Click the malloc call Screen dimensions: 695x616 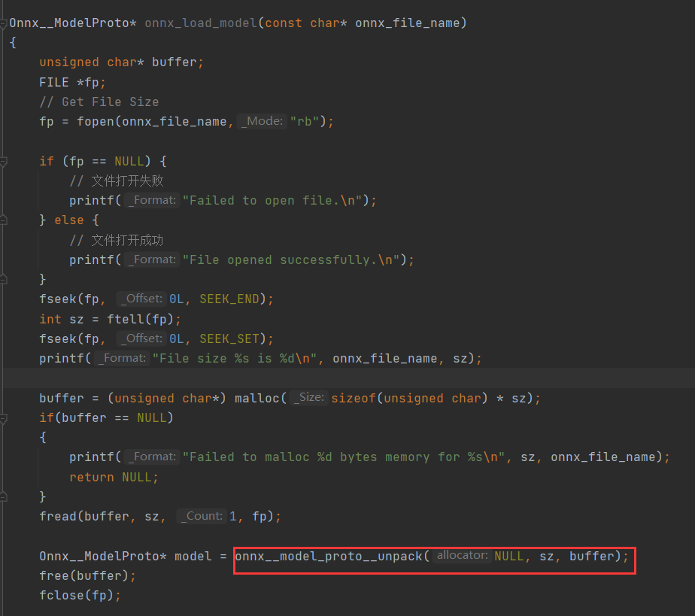257,399
